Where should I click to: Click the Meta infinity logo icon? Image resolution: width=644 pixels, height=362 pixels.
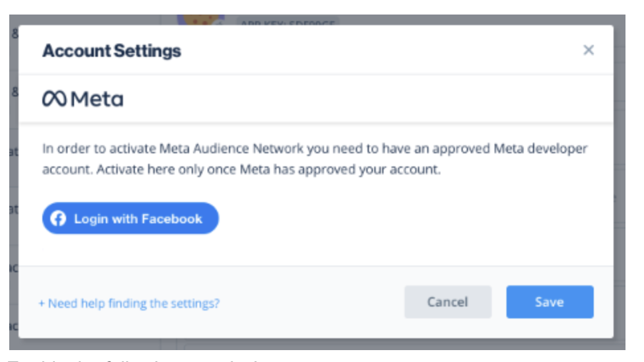click(54, 99)
